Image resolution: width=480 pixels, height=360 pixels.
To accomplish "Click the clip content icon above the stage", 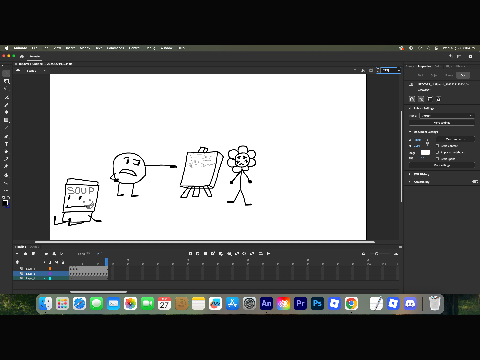I will click(x=371, y=70).
